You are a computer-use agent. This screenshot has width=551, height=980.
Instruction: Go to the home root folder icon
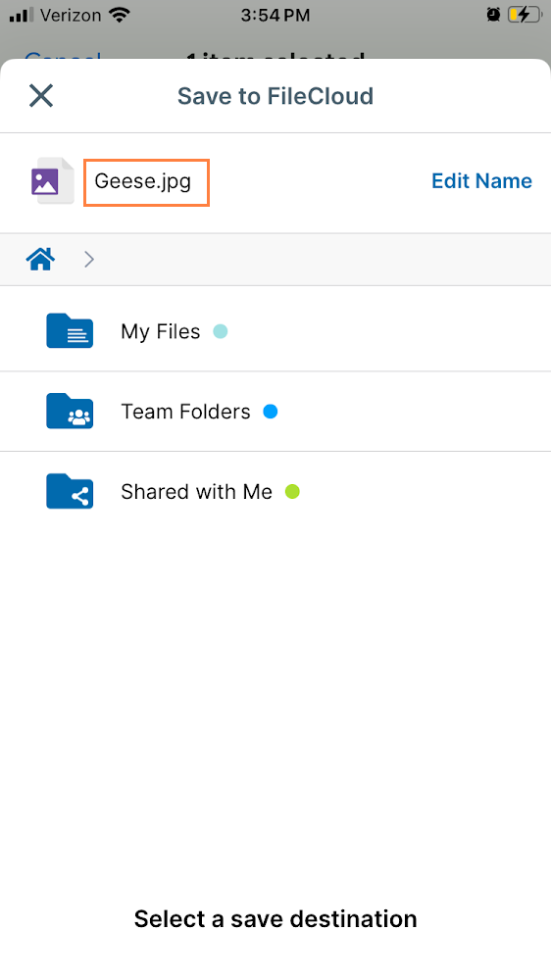[40, 259]
